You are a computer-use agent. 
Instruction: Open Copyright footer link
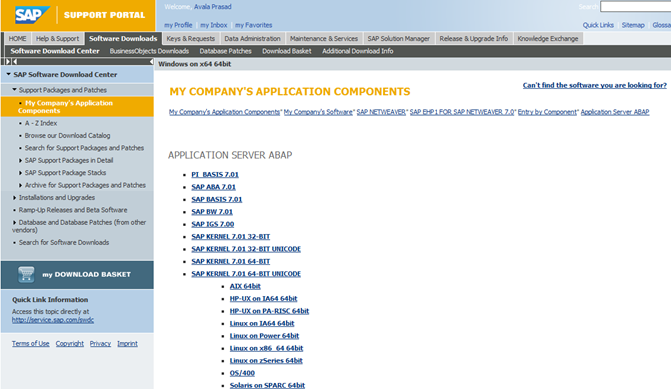coord(70,343)
